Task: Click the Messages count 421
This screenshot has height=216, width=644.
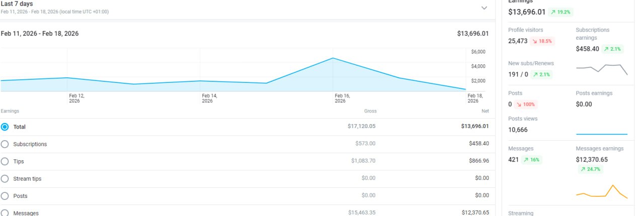Action: [x=513, y=160]
